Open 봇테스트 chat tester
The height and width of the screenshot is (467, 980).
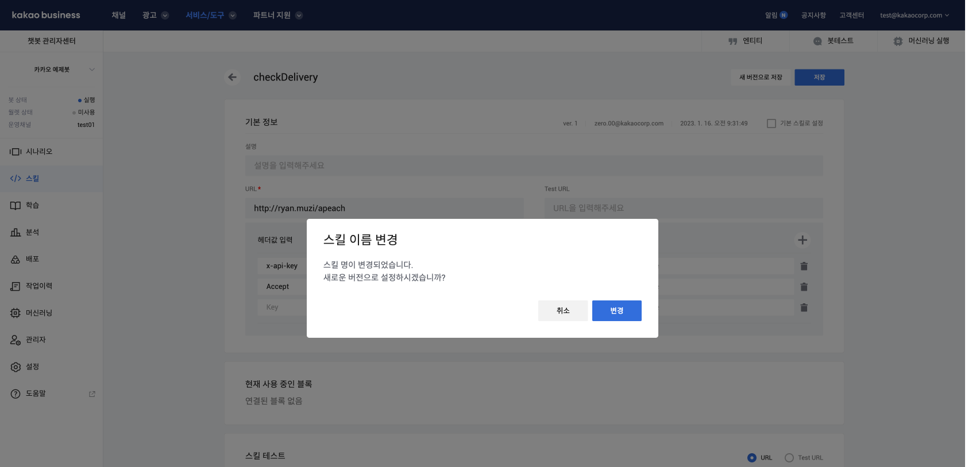833,41
